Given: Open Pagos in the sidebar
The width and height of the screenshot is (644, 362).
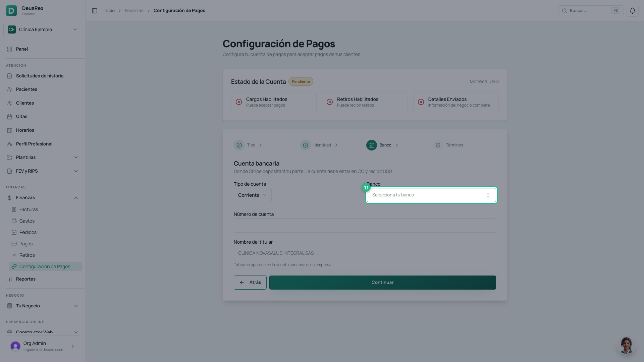Looking at the screenshot, I should [x=45, y=244].
